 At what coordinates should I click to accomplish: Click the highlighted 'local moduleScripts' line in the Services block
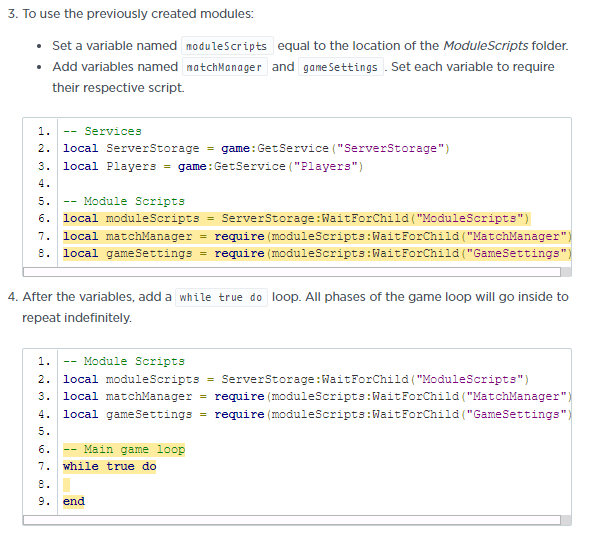coord(297,219)
